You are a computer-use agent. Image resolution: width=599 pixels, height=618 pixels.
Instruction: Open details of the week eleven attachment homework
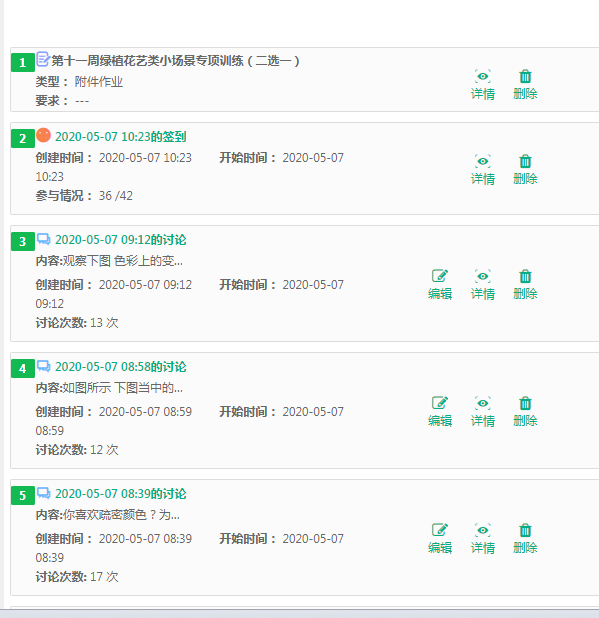click(x=483, y=85)
